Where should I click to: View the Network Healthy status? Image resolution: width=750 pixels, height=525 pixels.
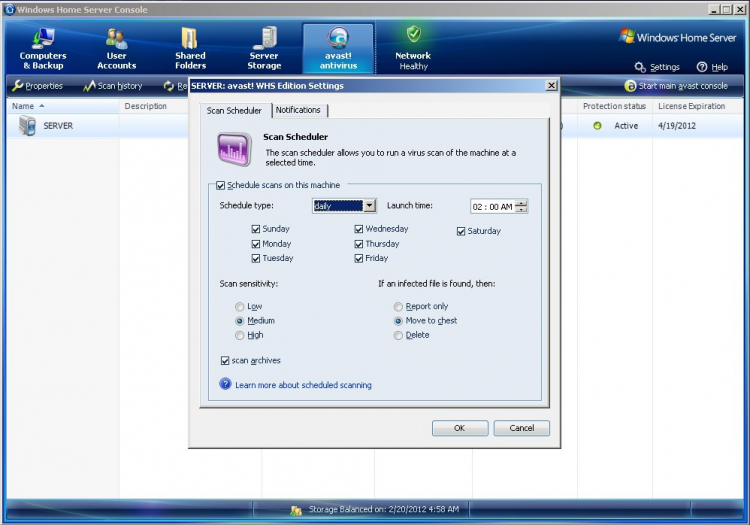tap(413, 48)
